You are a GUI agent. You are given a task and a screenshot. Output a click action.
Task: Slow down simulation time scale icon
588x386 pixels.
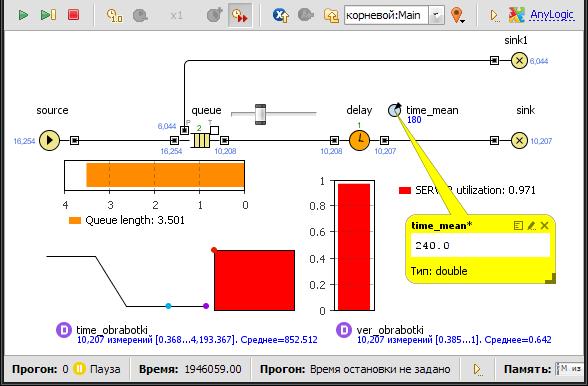pos(114,15)
